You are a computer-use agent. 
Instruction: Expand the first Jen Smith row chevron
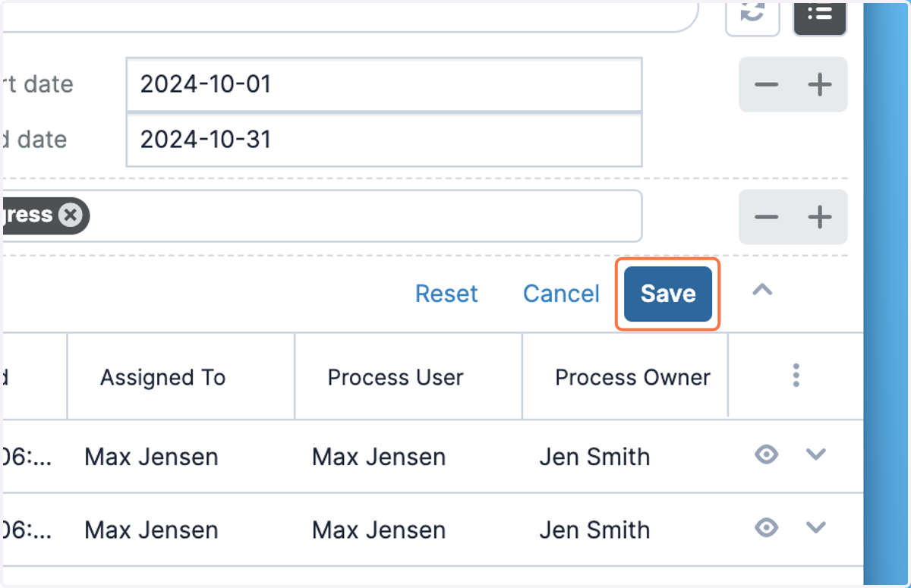coord(815,454)
